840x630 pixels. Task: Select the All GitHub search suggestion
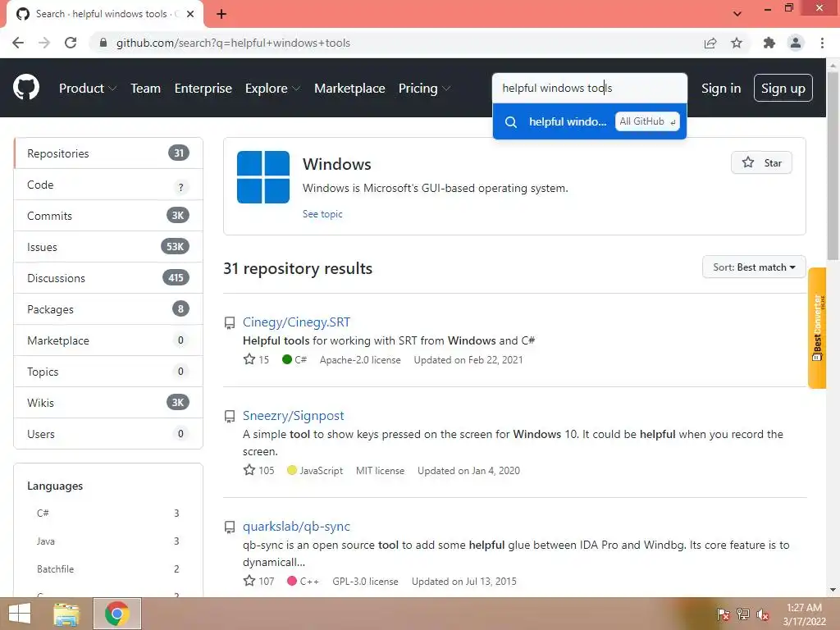coord(589,121)
